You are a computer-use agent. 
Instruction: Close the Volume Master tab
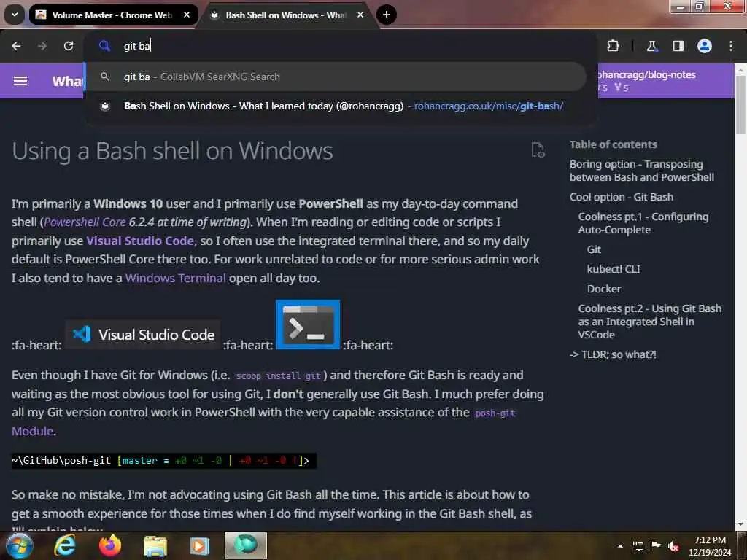(187, 15)
